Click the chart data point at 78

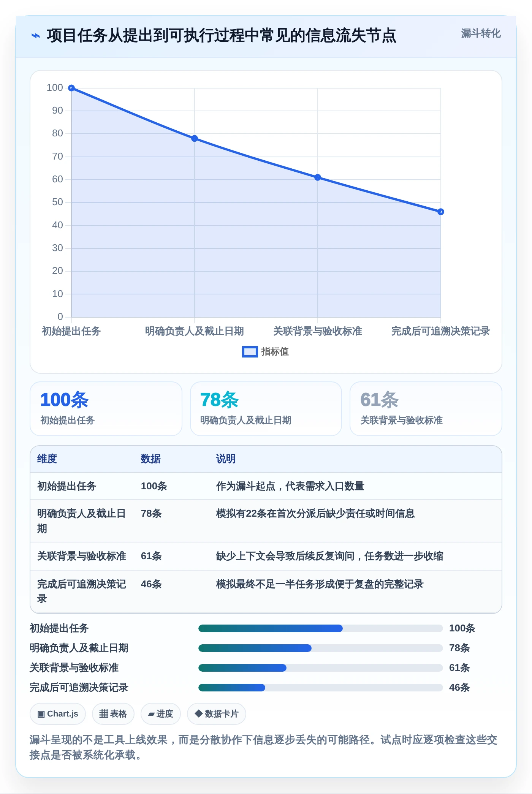195,138
